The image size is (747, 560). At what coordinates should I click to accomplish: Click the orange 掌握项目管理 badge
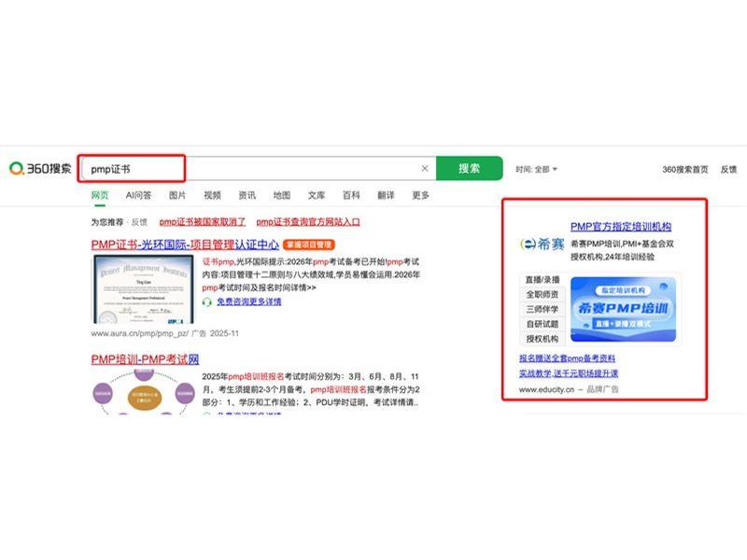pos(309,245)
